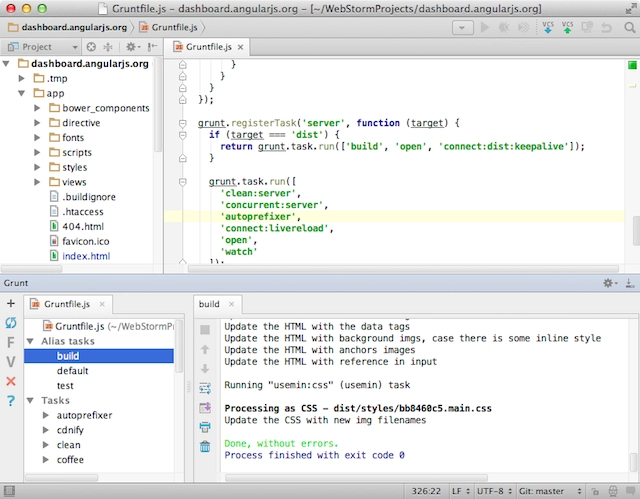The width and height of the screenshot is (640, 499).
Task: Click console horizontal scrollbar
Action: [x=356, y=477]
